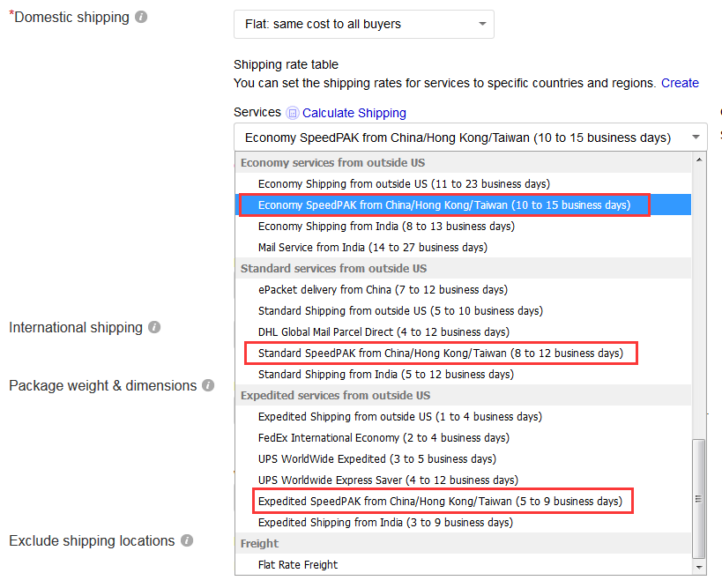The height and width of the screenshot is (588, 722).
Task: Open the Flat: same cost dropdown
Action: 363,24
